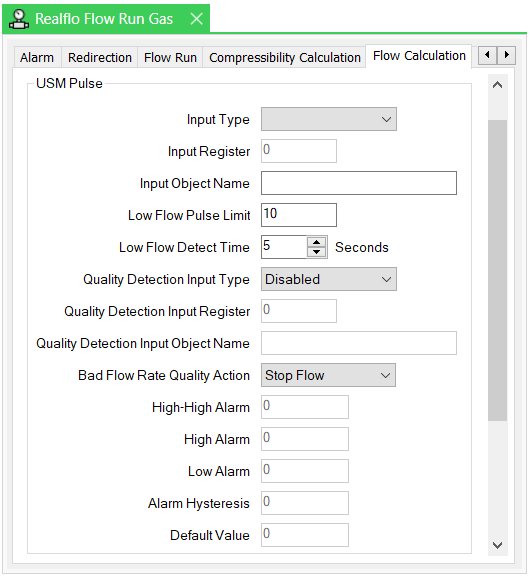This screenshot has height=578, width=530.
Task: Click the scrollbar up arrow
Action: (x=498, y=85)
